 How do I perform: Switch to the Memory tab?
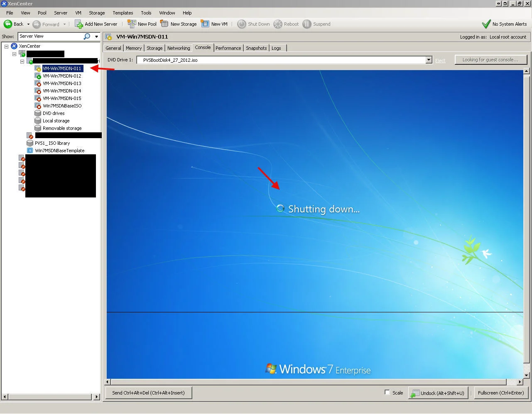[x=134, y=48]
